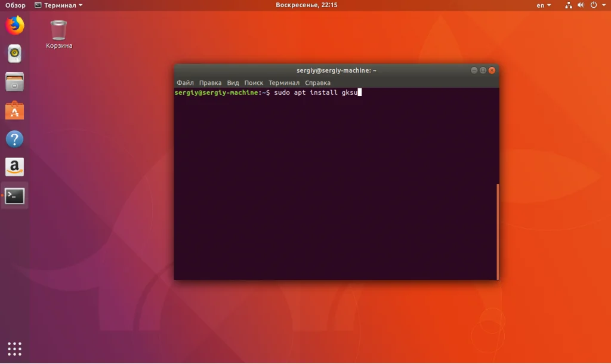Image resolution: width=611 pixels, height=364 pixels.
Task: Open the Amazon dock launcher
Action: [15, 167]
